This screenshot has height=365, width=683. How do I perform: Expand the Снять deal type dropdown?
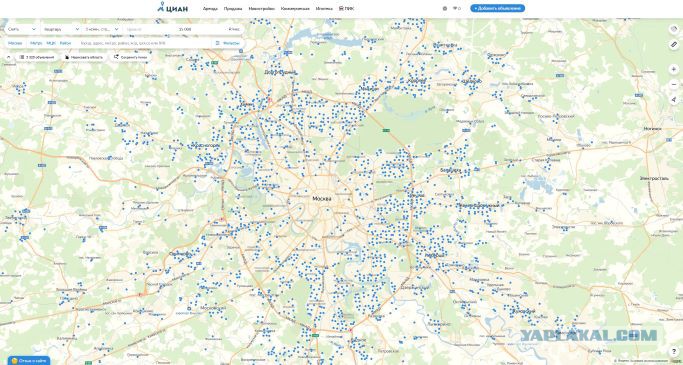22,29
